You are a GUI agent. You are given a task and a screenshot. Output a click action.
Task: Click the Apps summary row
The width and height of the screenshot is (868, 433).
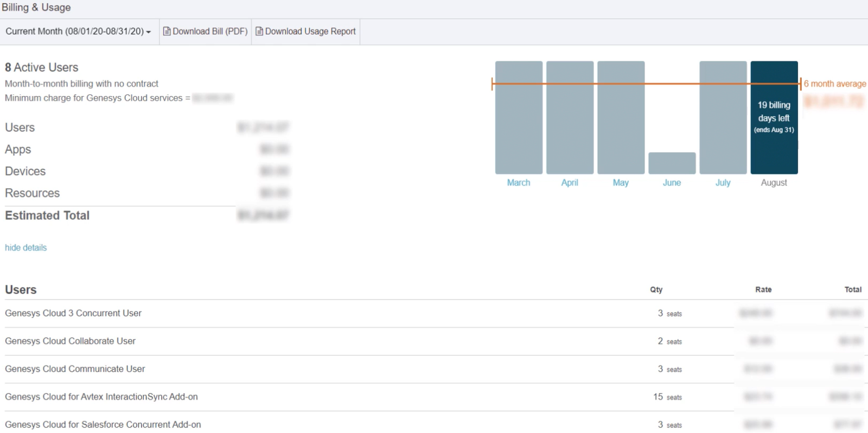[x=147, y=149]
